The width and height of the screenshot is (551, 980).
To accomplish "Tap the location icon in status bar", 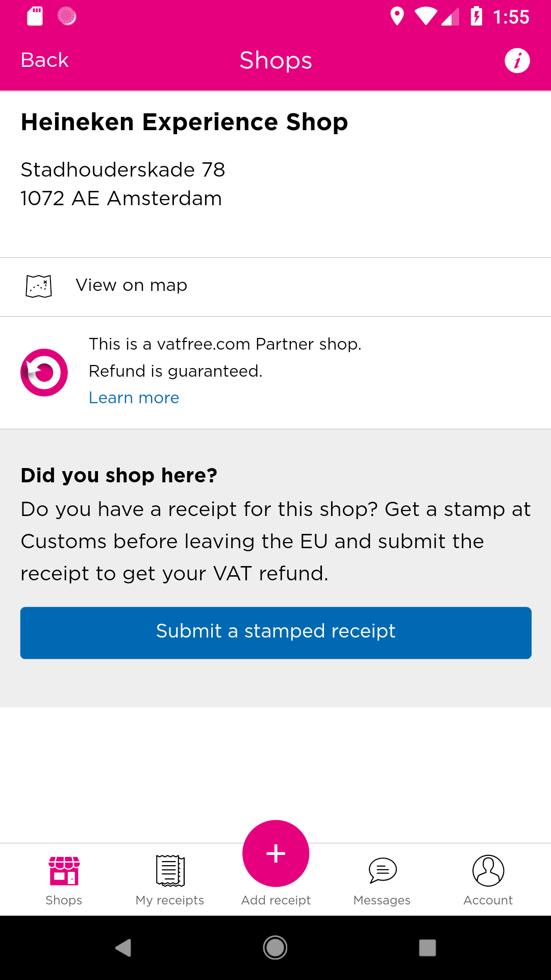I will [x=397, y=16].
